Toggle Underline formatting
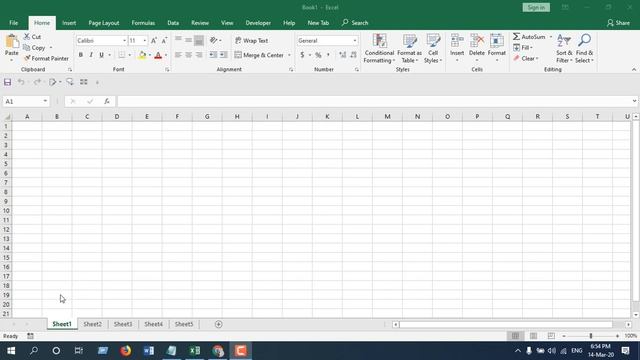This screenshot has height=360, width=640. click(x=101, y=55)
